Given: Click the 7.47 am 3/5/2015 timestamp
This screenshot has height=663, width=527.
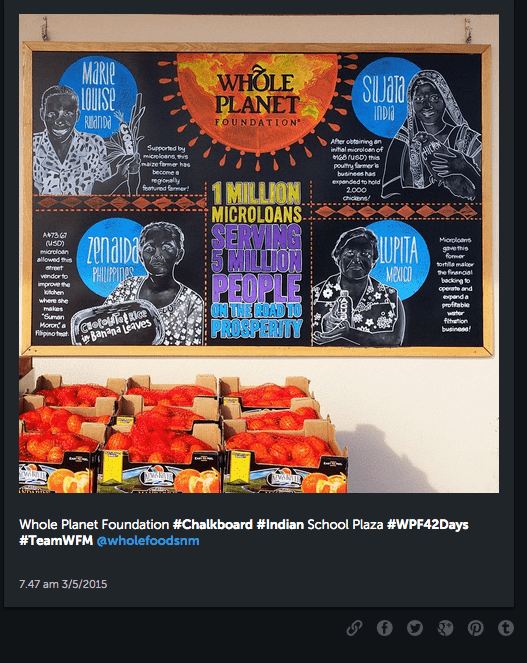Looking at the screenshot, I should 63,584.
